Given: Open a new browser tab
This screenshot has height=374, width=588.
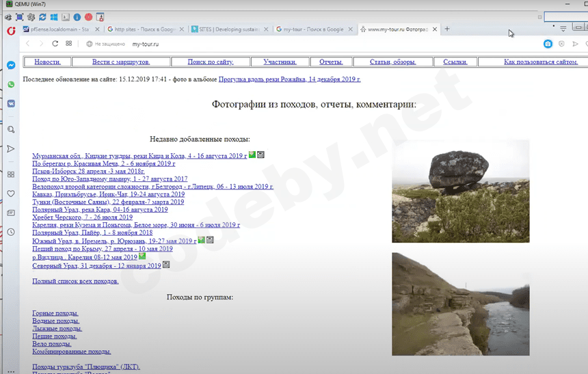Looking at the screenshot, I should coord(447,29).
